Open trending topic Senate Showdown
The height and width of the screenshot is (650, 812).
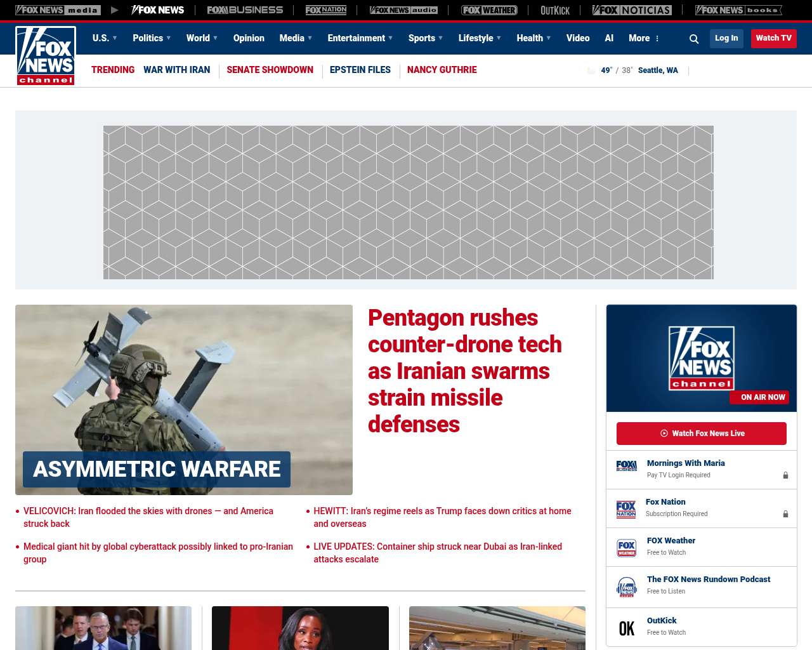tap(270, 70)
